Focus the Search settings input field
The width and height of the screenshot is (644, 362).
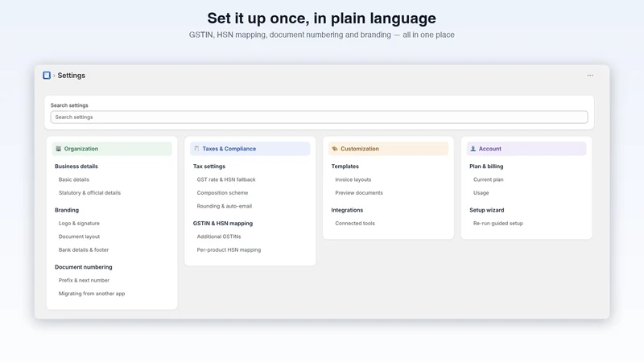pyautogui.click(x=319, y=117)
